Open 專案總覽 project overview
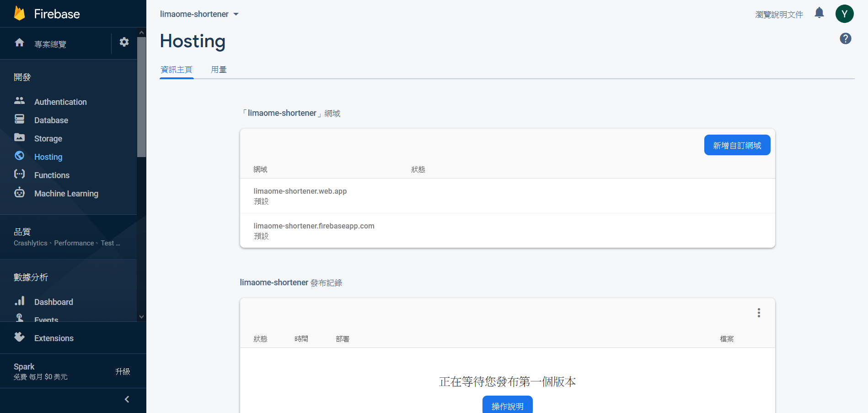Viewport: 868px width, 413px height. tap(50, 44)
